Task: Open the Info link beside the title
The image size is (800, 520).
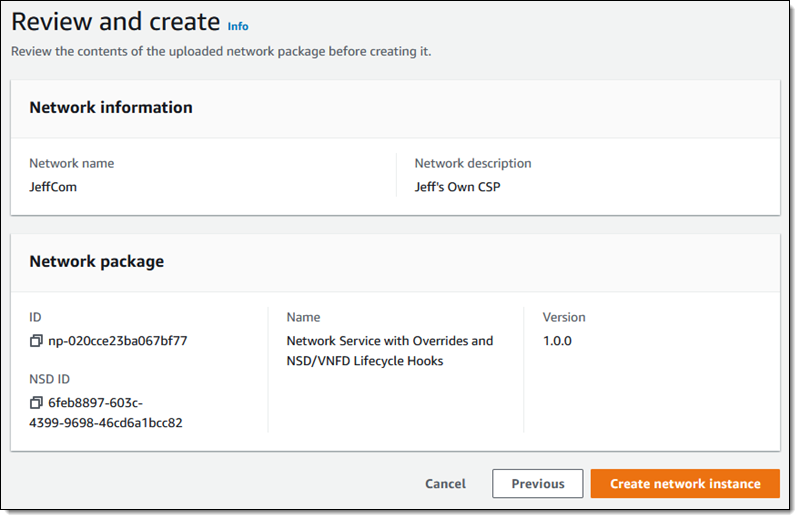Action: click(238, 27)
